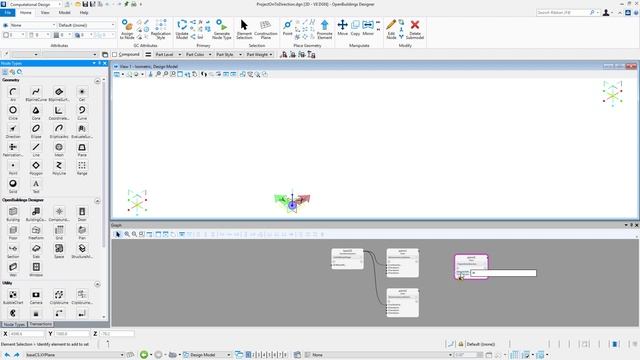The height and width of the screenshot is (360, 640).
Task: Click the Z coordinate input field
Action: coord(117,333)
